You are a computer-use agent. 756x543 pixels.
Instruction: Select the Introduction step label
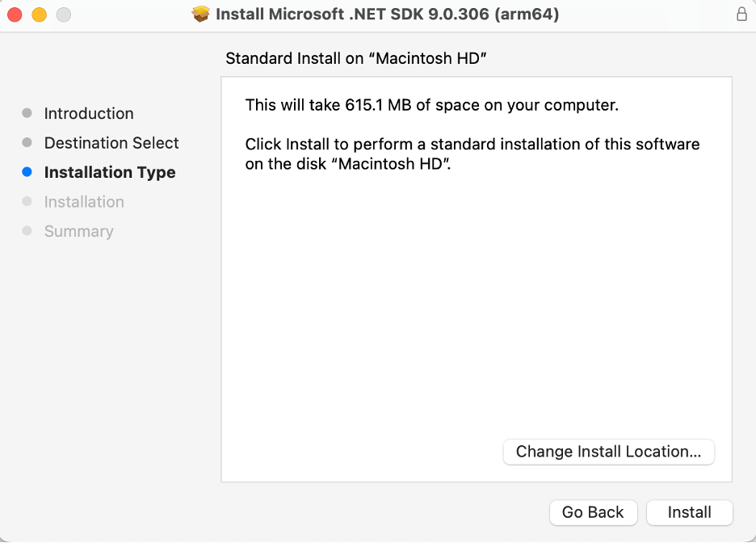tap(89, 113)
